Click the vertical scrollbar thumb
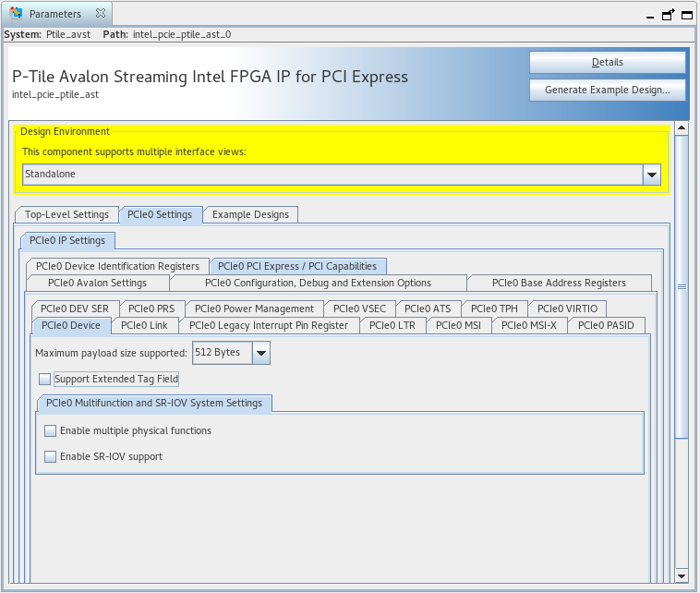Image resolution: width=700 pixels, height=593 pixels. 682,286
